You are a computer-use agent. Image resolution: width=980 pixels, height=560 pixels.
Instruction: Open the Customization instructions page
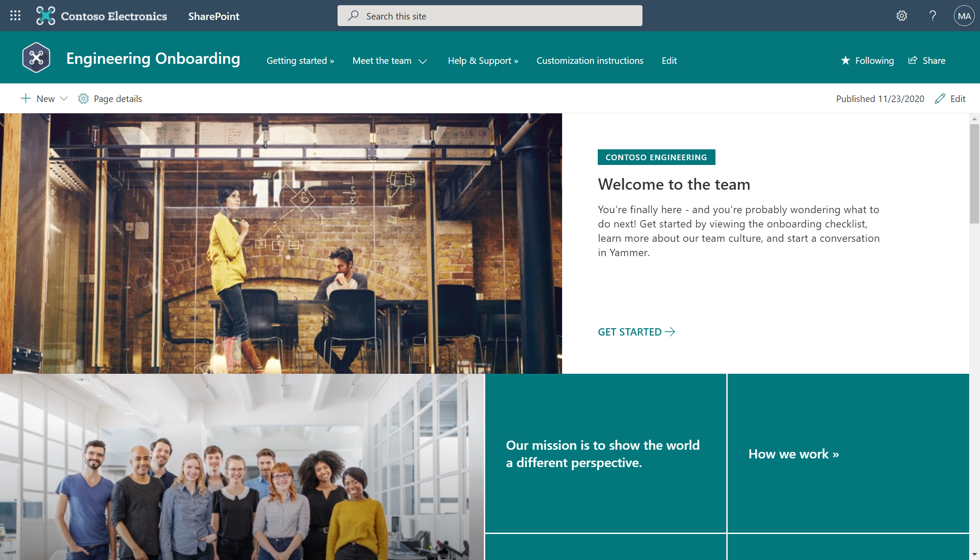pos(589,60)
